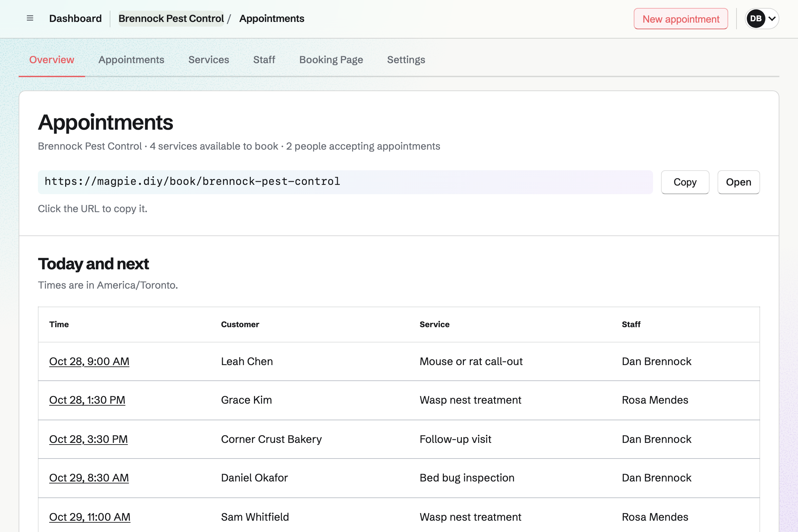Image resolution: width=798 pixels, height=532 pixels.
Task: Click Wasp nest treatment in Grace Kim row
Action: [x=470, y=400]
